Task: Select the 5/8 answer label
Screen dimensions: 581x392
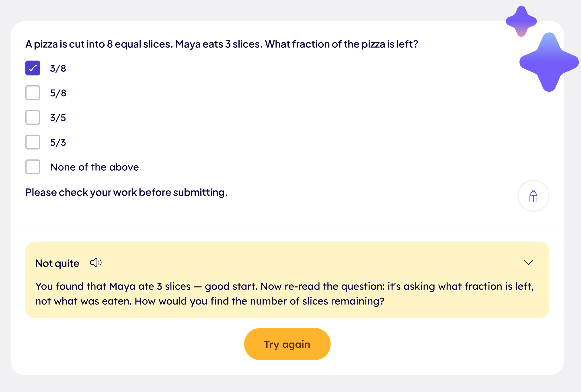Action: pos(58,93)
